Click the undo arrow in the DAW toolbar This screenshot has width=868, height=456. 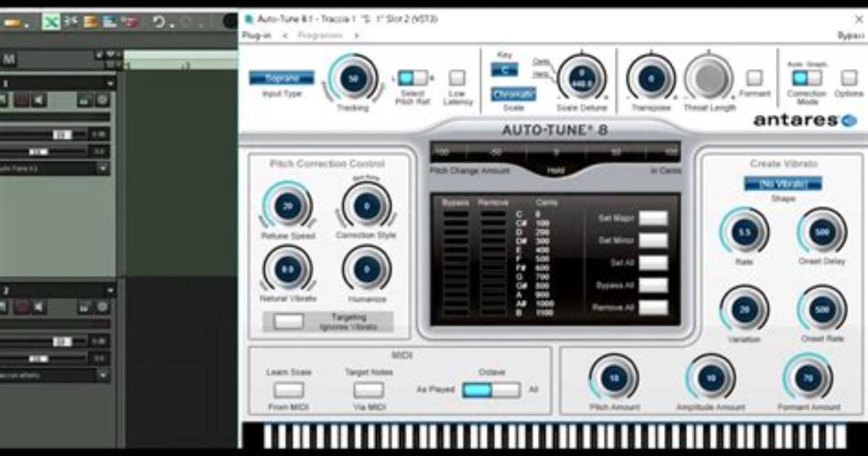[x=160, y=23]
